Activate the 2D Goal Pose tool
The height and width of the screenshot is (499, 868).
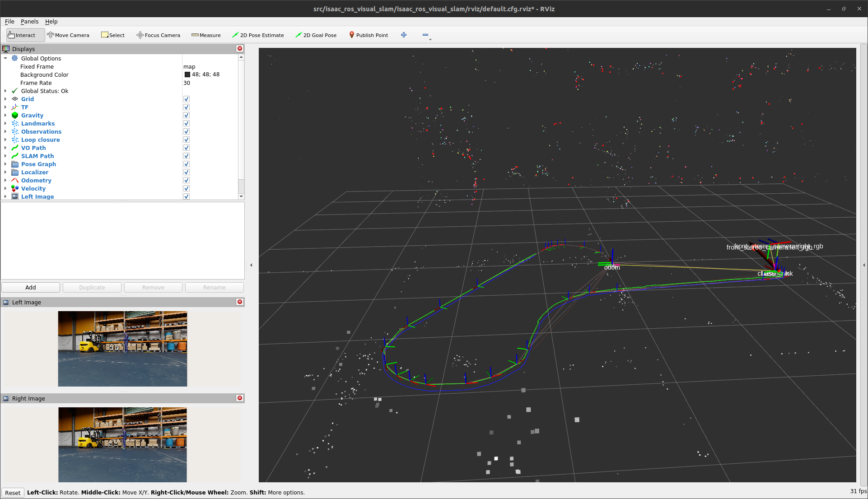pyautogui.click(x=316, y=35)
